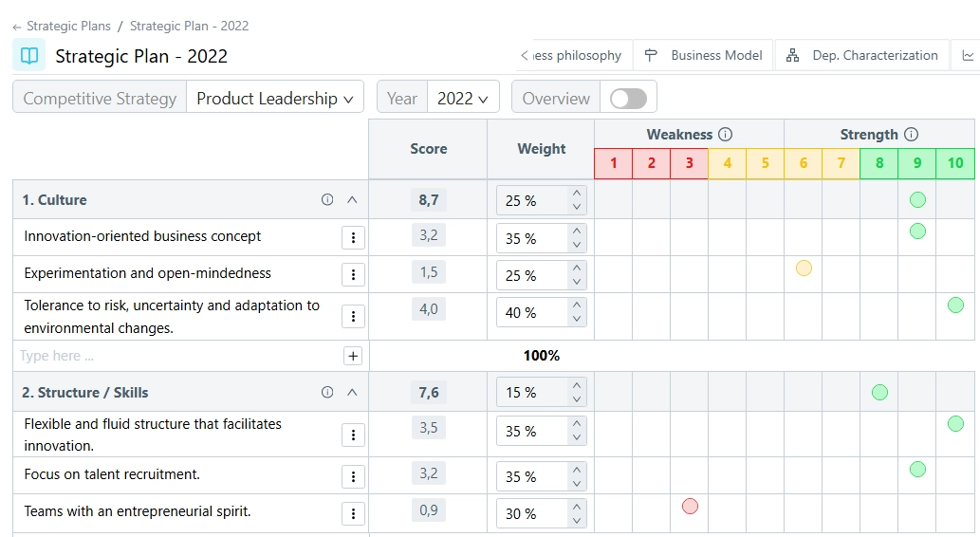Open the Culture info icon
The image size is (980, 537).
tap(327, 200)
